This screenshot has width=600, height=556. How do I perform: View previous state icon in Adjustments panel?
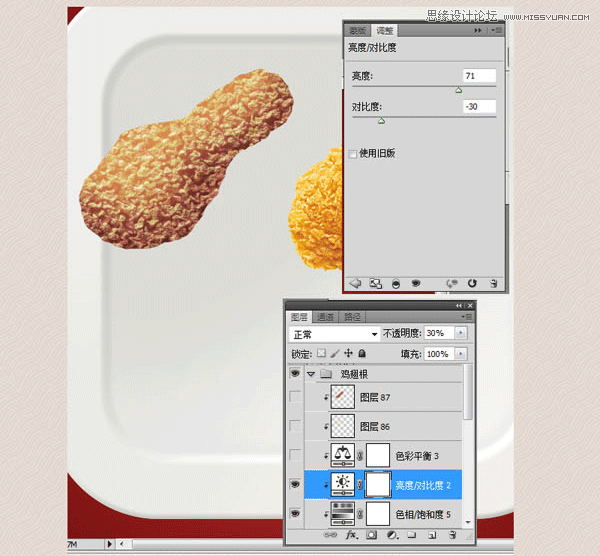click(x=452, y=284)
